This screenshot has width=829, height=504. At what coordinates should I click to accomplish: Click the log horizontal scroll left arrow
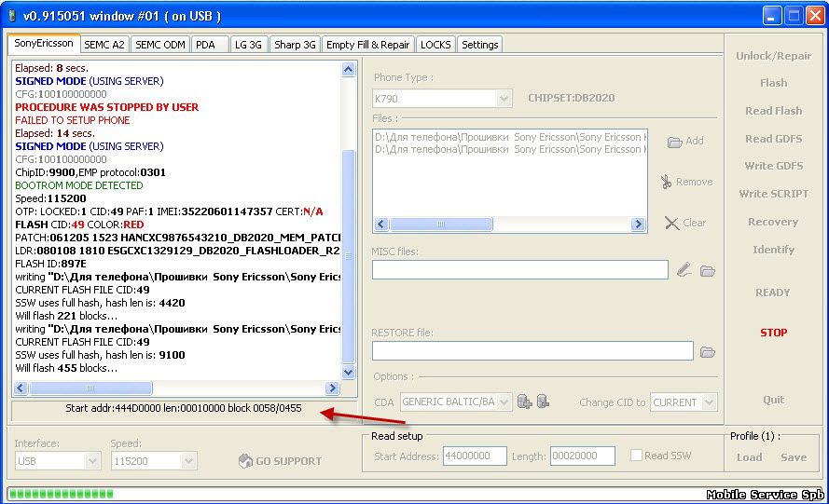[x=21, y=388]
